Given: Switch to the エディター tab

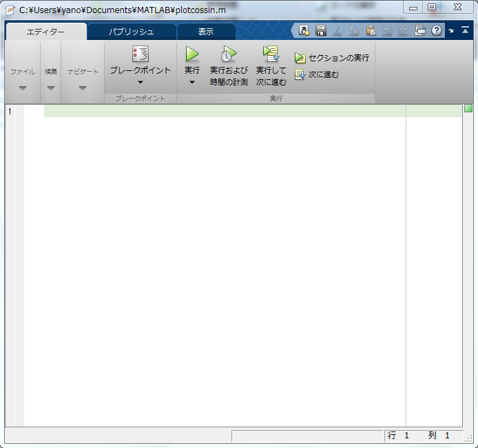Looking at the screenshot, I should coord(45,32).
